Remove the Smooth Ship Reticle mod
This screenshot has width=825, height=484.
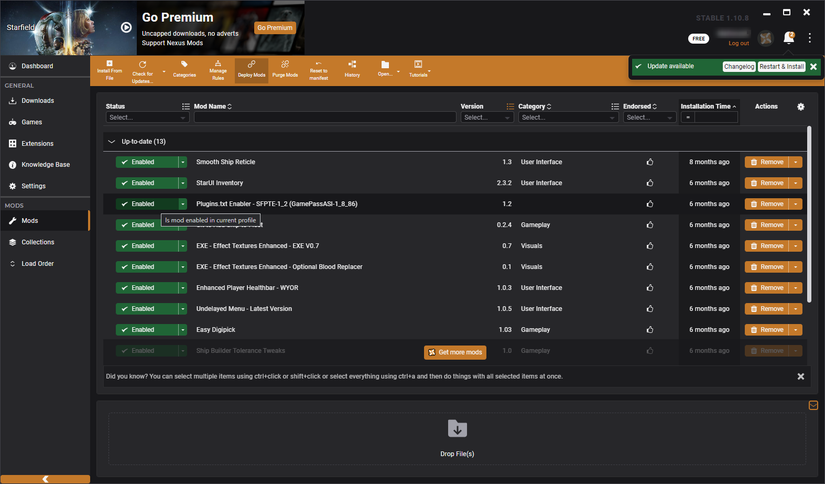(767, 162)
